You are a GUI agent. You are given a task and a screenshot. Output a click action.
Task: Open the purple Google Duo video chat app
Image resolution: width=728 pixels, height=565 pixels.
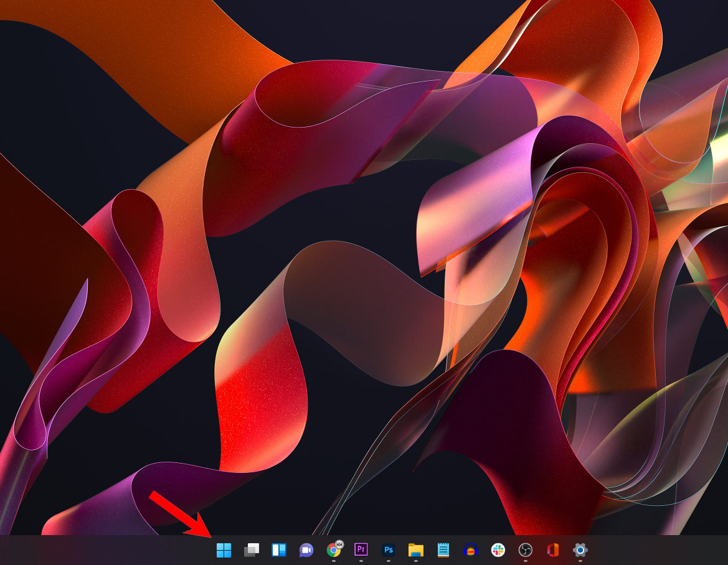[x=306, y=550]
